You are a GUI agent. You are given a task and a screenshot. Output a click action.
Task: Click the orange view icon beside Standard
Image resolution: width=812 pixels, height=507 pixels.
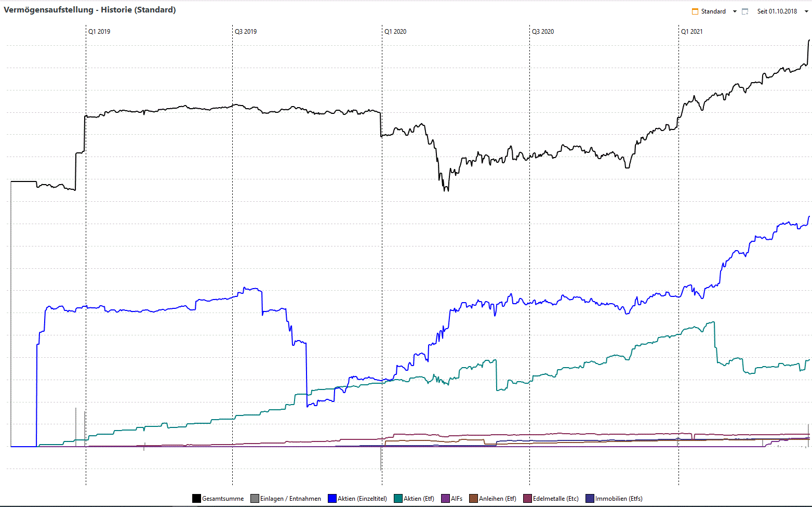click(695, 11)
